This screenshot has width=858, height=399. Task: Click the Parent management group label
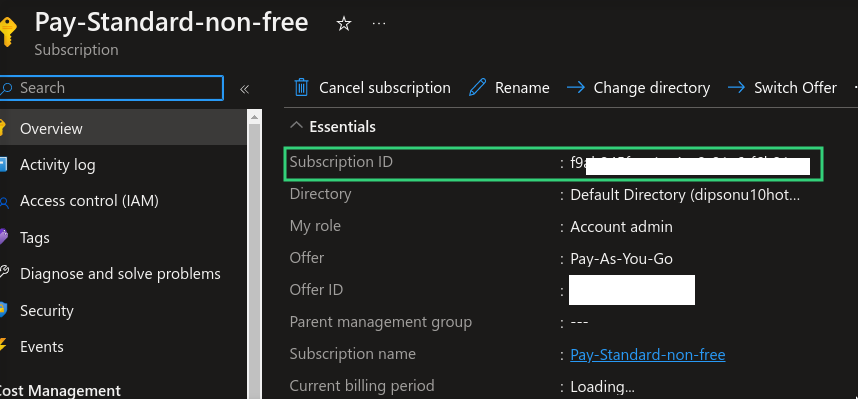pyautogui.click(x=381, y=322)
